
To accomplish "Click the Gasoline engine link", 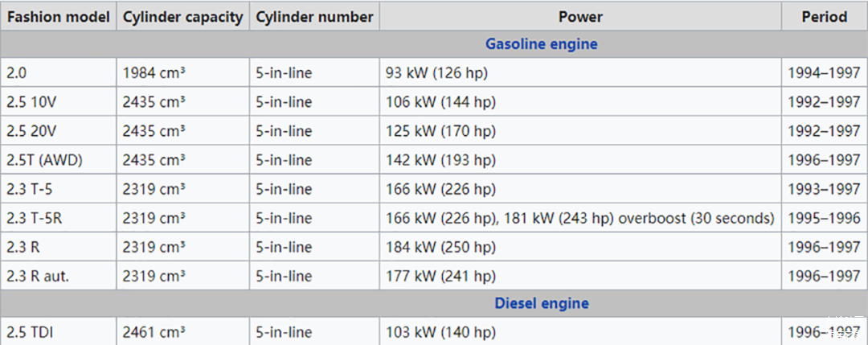I will pos(541,44).
